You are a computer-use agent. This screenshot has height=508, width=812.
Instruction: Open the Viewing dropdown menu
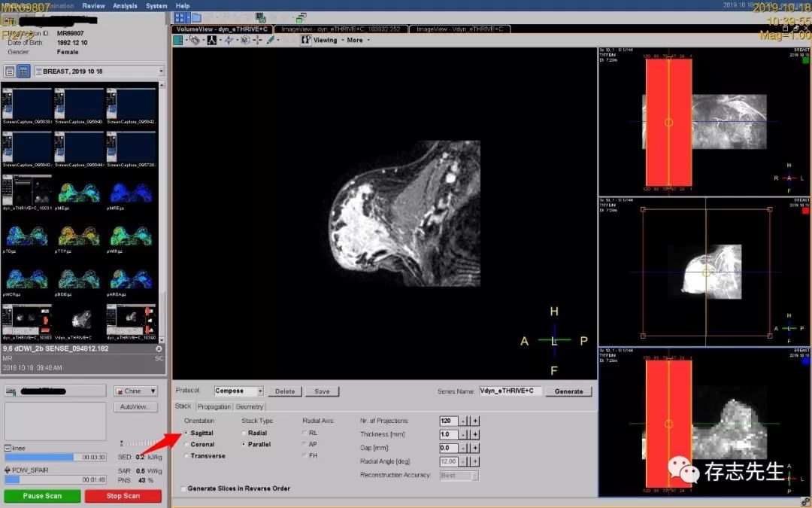click(325, 40)
